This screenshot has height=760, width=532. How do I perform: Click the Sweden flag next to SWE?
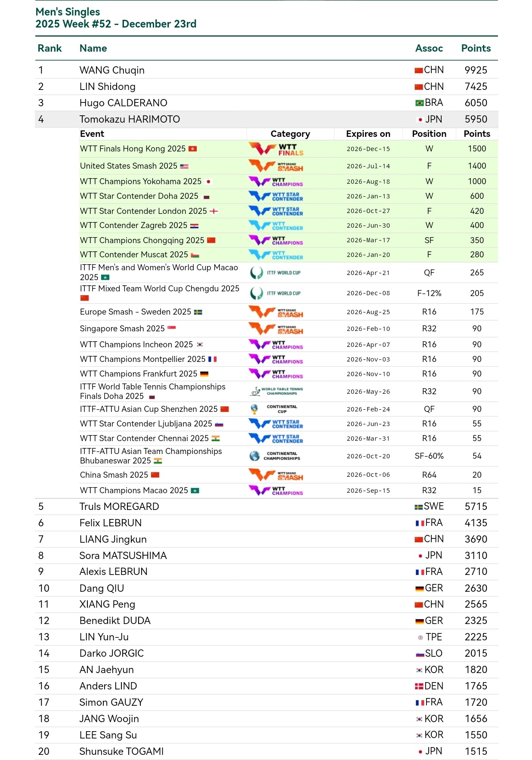coord(418,507)
